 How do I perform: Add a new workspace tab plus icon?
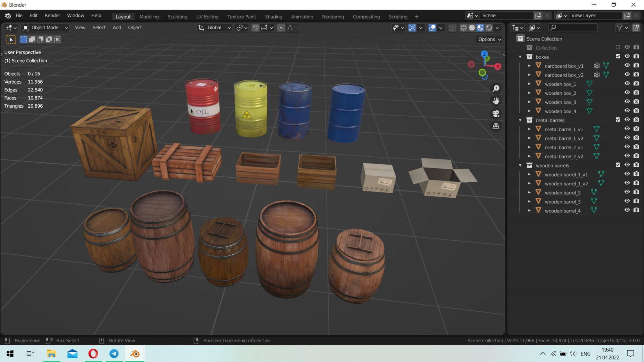point(416,17)
